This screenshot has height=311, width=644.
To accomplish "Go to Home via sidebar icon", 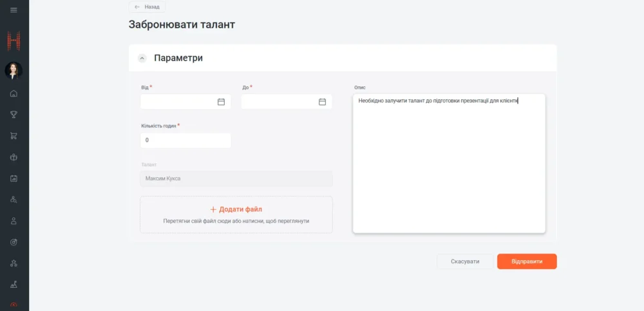I will (14, 93).
